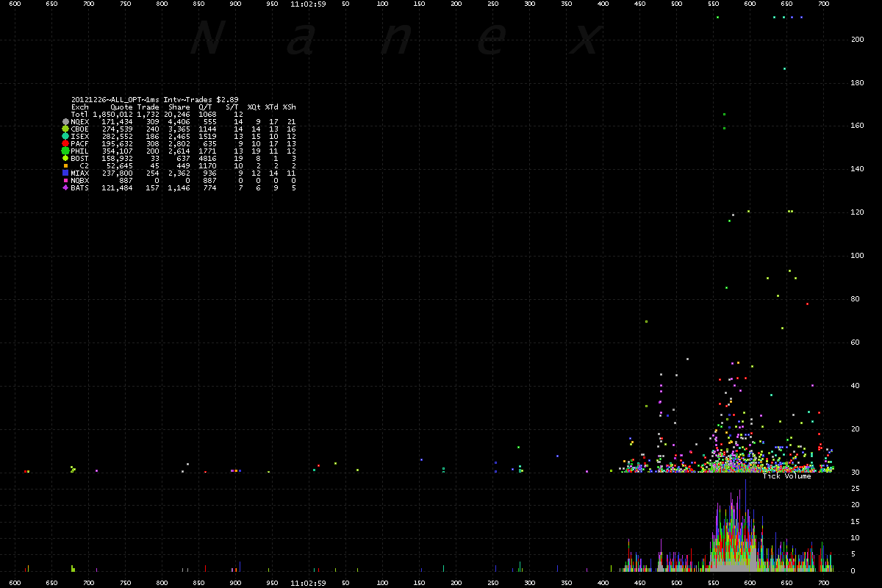Click the '%Qt' column header

point(254,107)
